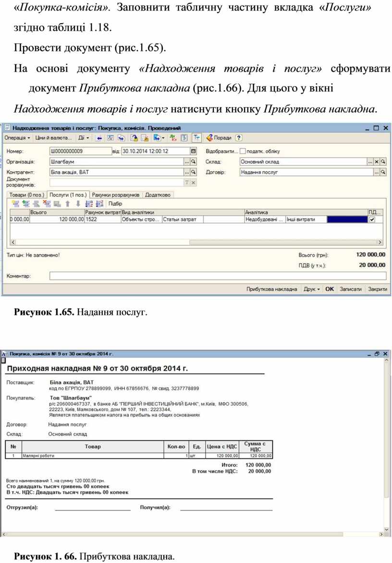
Task: Click the Коментар input field
Action: point(218,276)
